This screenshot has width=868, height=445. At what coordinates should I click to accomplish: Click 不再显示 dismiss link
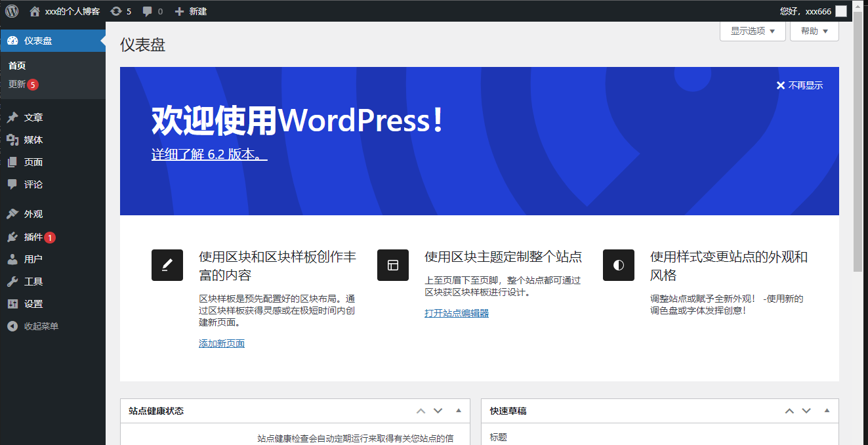coord(806,85)
